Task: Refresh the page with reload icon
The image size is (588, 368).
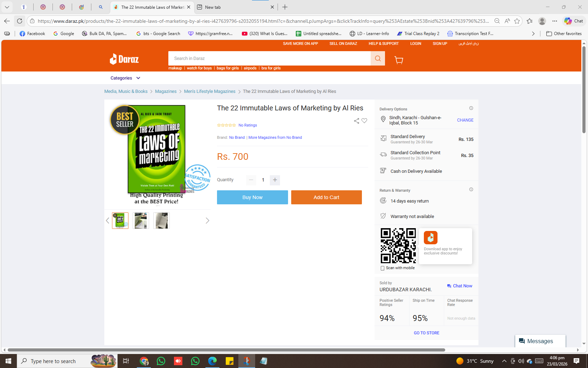Action: 20,21
